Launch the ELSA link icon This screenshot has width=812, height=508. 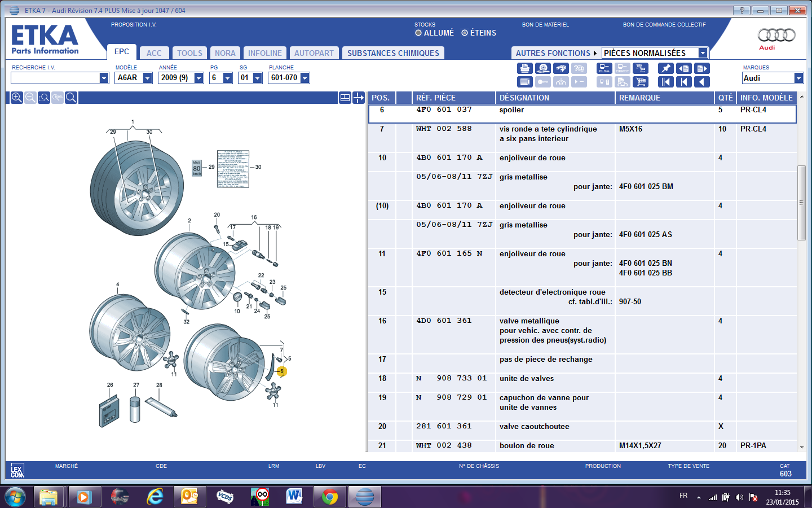pyautogui.click(x=604, y=68)
